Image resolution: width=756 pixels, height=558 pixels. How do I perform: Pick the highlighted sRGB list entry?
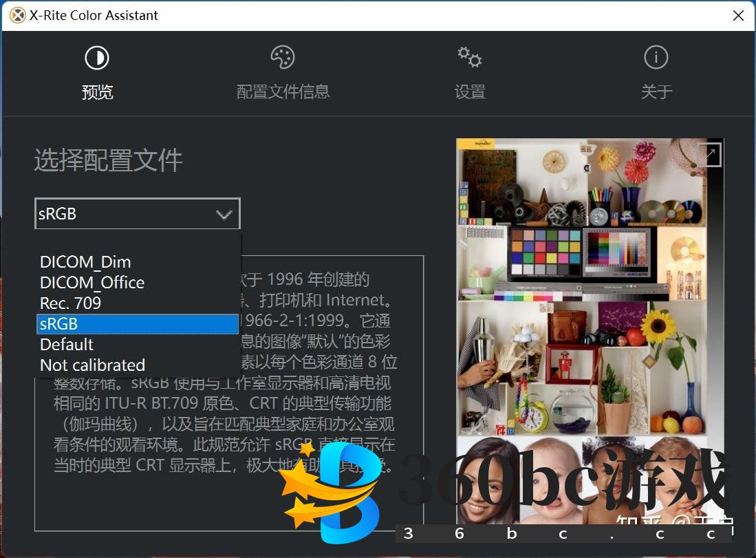click(x=137, y=324)
